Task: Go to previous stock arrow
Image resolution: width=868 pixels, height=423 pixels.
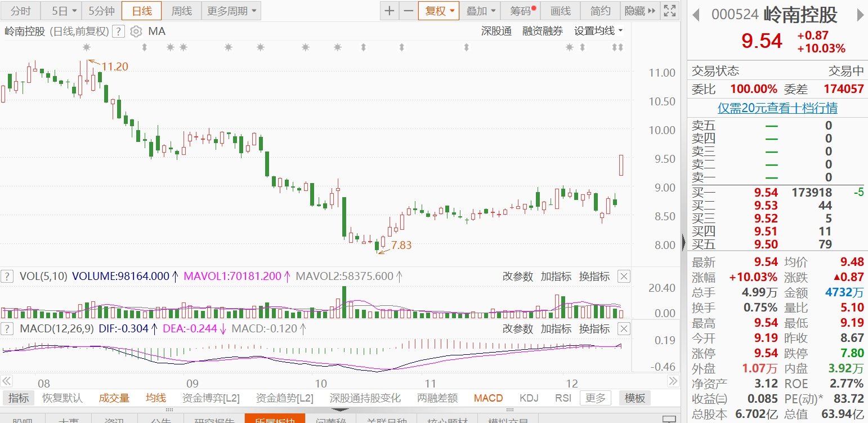Action: tap(696, 15)
